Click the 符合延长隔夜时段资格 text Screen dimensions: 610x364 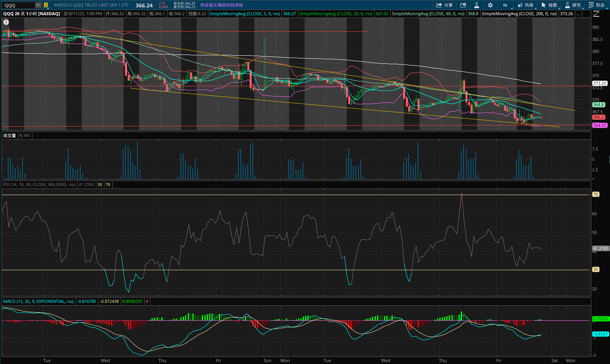tap(222, 5)
